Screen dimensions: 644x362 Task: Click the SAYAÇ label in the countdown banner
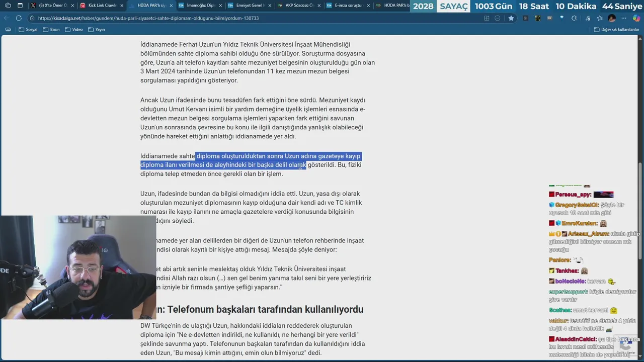coord(453,7)
